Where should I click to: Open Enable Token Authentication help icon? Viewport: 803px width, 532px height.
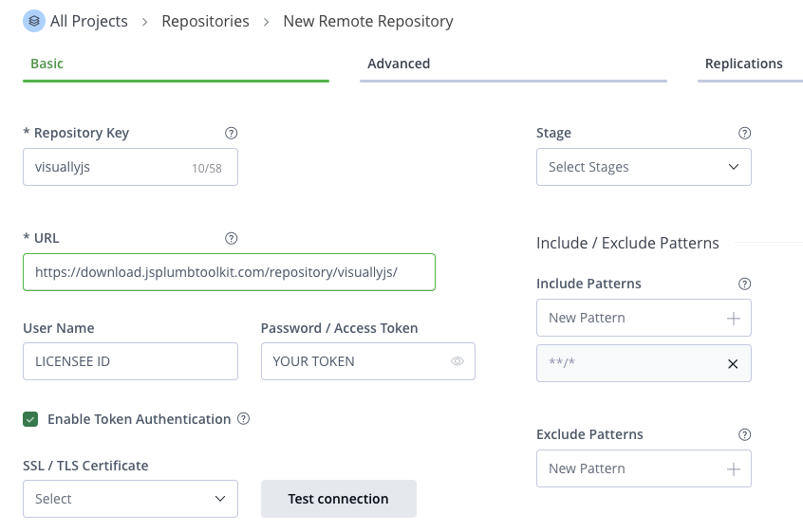click(x=244, y=419)
